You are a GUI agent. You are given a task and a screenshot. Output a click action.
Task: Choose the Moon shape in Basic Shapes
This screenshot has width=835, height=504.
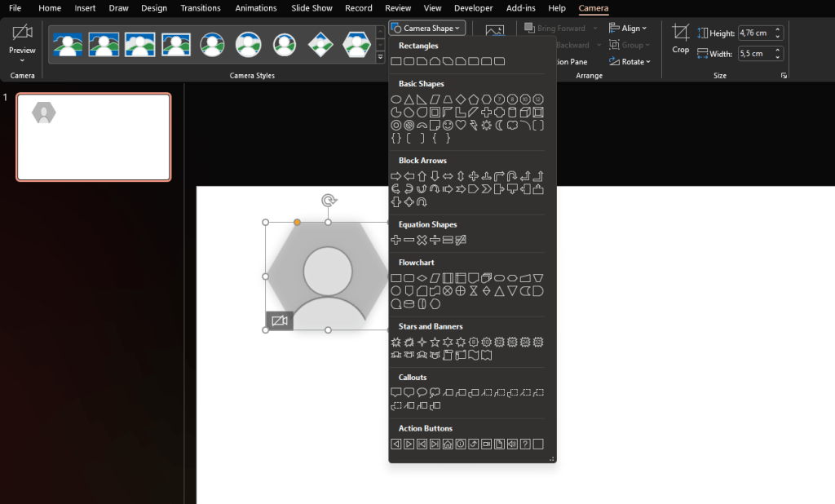click(x=500, y=126)
